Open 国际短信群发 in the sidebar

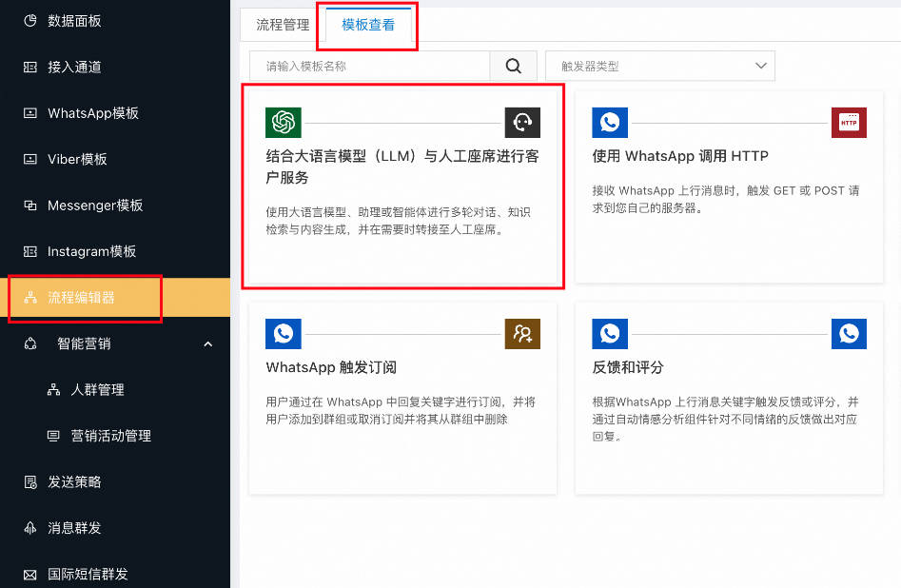[88, 575]
